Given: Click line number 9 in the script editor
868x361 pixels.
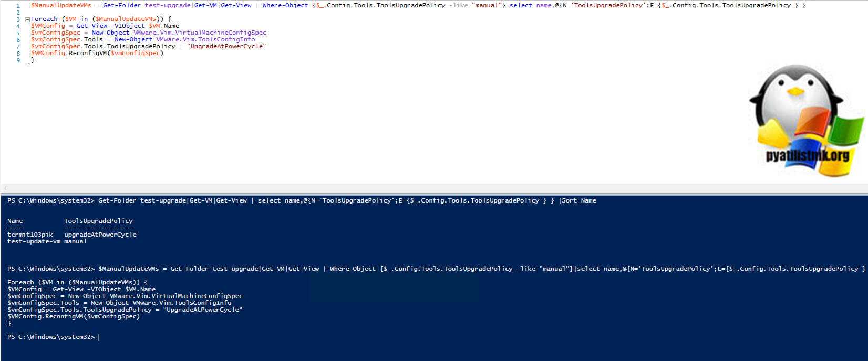Looking at the screenshot, I should coord(18,60).
